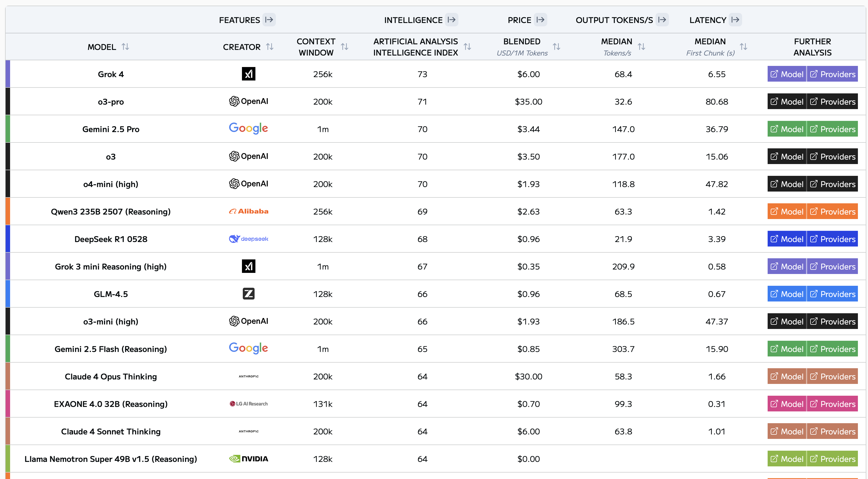The image size is (868, 479).
Task: Open Model page for Gemini 2.5 Pro
Action: (787, 129)
